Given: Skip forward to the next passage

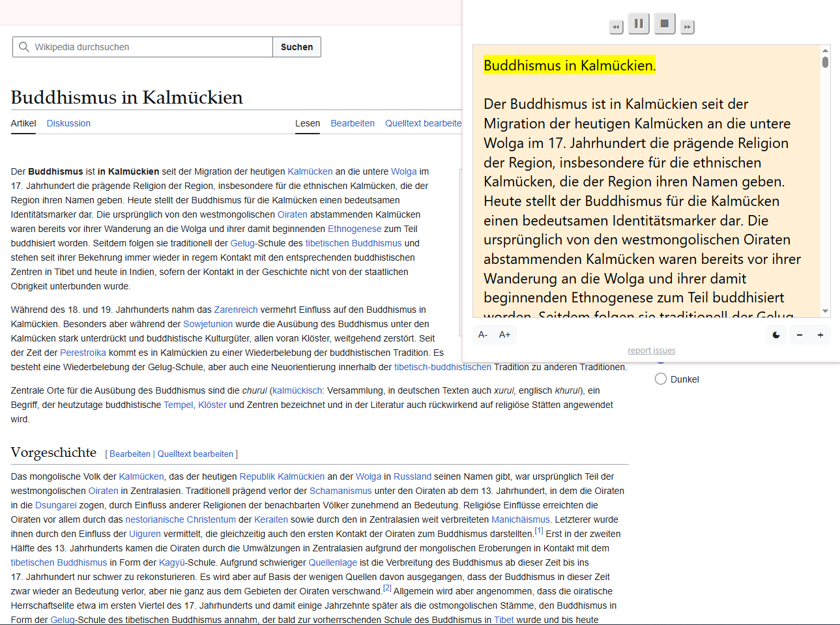Looking at the screenshot, I should point(687,26).
